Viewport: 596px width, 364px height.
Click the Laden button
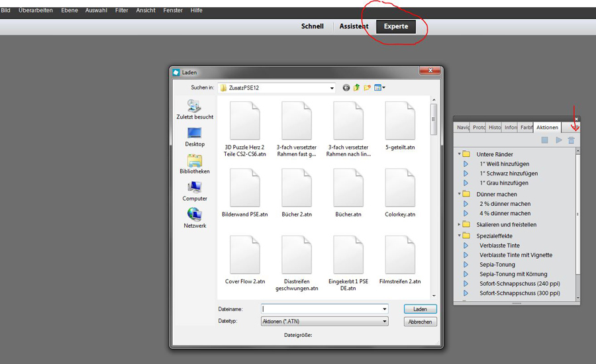click(420, 309)
